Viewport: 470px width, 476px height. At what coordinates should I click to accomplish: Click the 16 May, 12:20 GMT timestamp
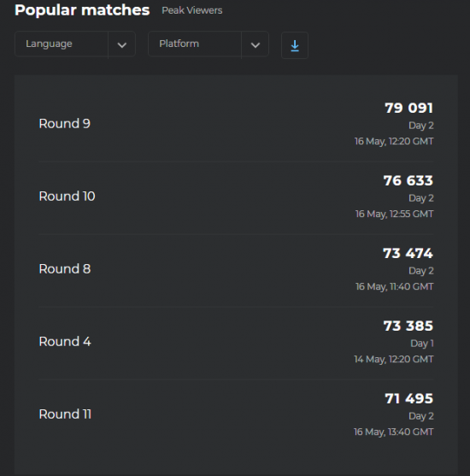point(394,142)
